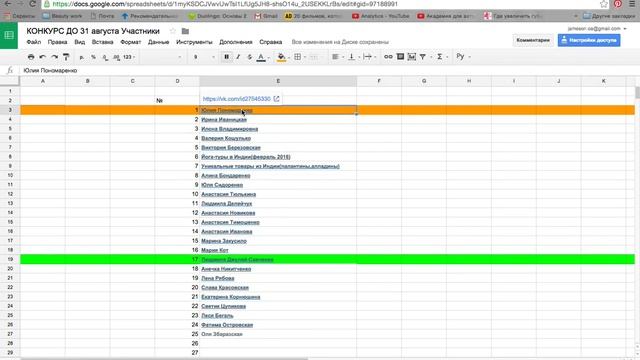Select row 19 header
Image resolution: width=640 pixels, height=360 pixels.
click(x=10, y=259)
